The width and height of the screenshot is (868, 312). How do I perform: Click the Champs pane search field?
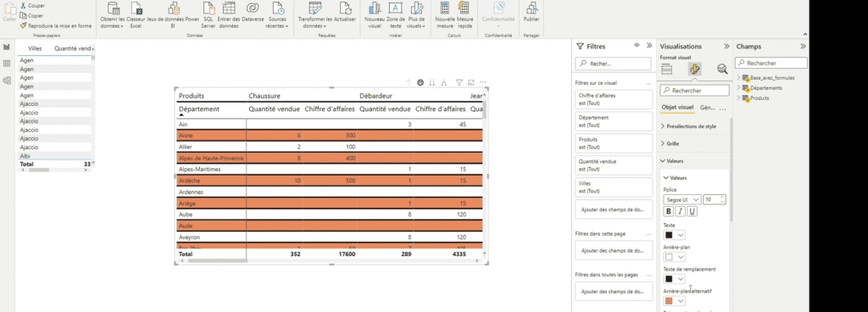pyautogui.click(x=771, y=63)
